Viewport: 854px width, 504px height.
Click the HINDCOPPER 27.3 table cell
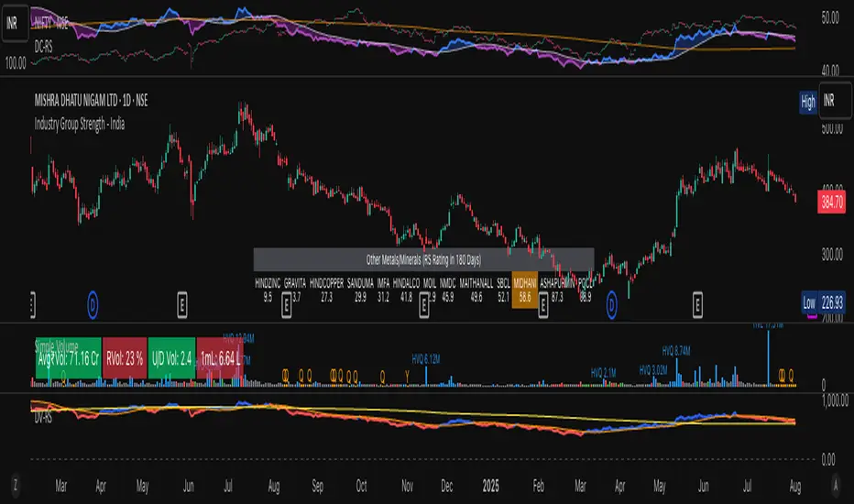coord(326,290)
